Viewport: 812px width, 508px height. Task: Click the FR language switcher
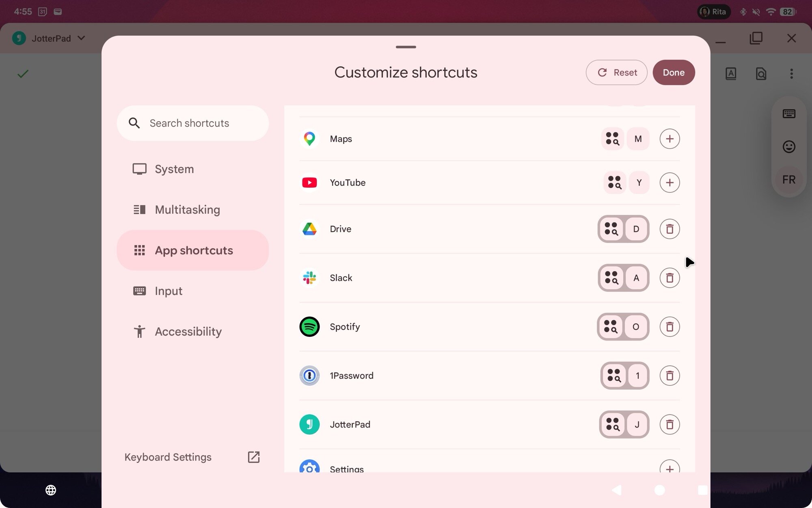coord(789,179)
